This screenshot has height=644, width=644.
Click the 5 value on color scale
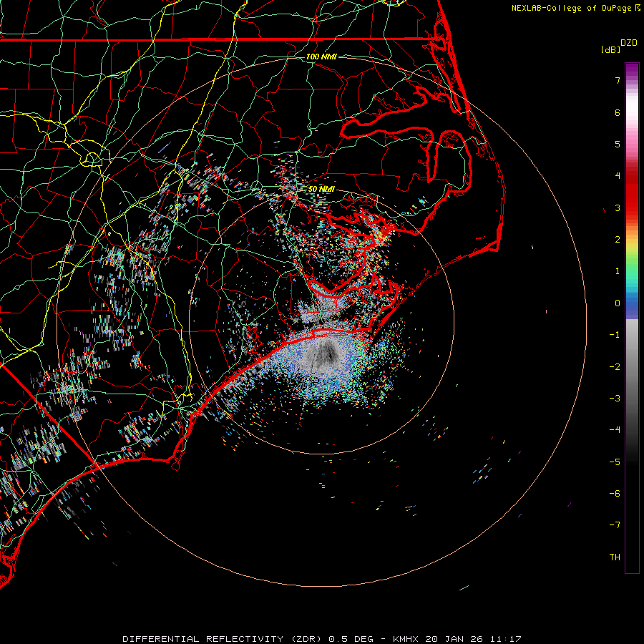click(x=618, y=144)
